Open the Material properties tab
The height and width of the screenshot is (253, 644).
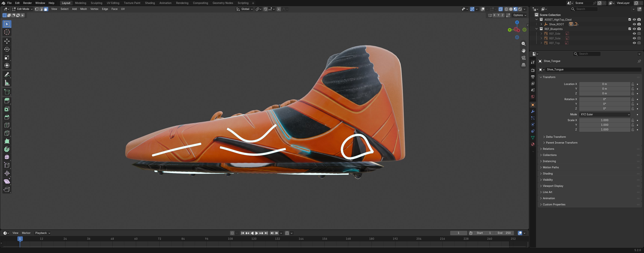pyautogui.click(x=533, y=144)
